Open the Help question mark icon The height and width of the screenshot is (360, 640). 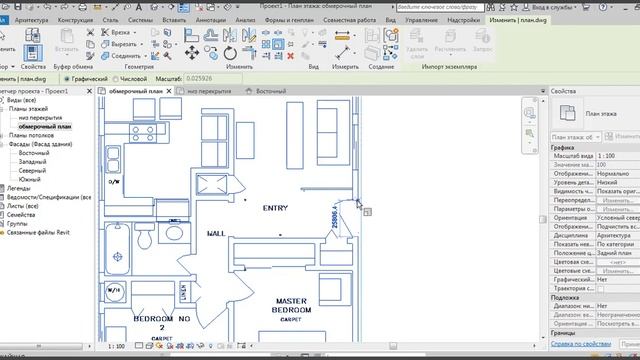603,7
